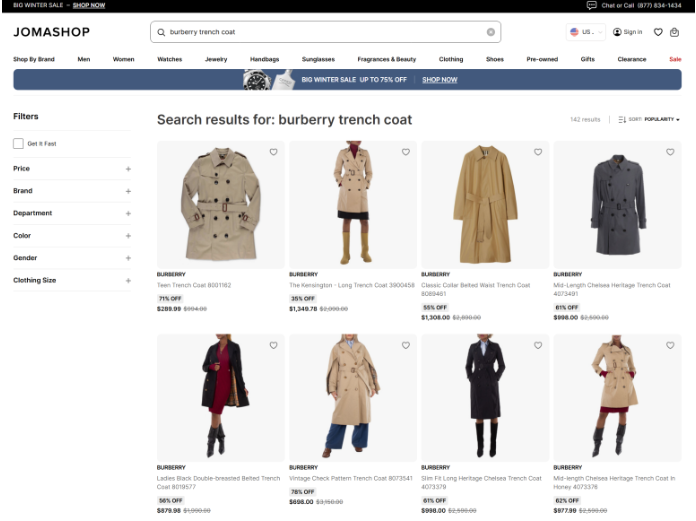Open the wishlist heart in header
Screen dimensions: 696x521
point(658,32)
